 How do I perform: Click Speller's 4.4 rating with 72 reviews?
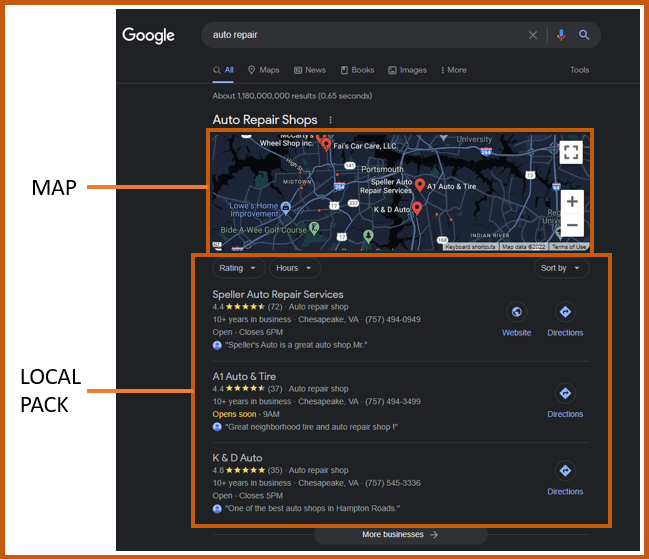pyautogui.click(x=248, y=307)
